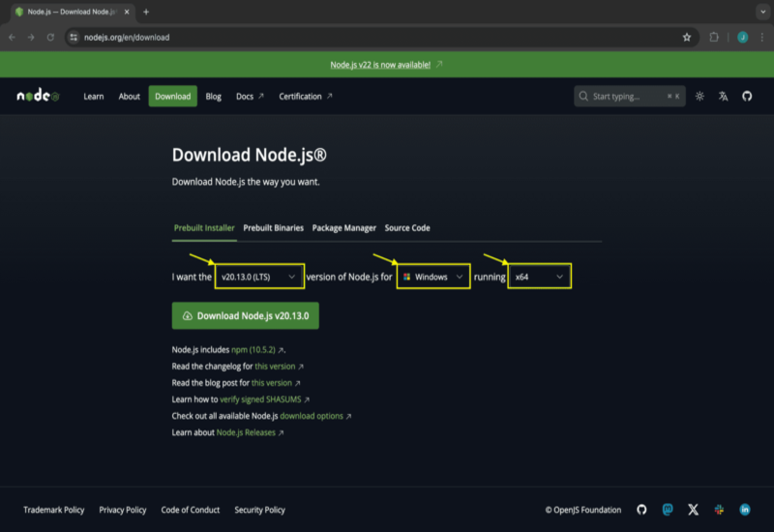Open the browser extensions puzzle icon
Viewport: 774px width, 532px height.
pyautogui.click(x=714, y=37)
